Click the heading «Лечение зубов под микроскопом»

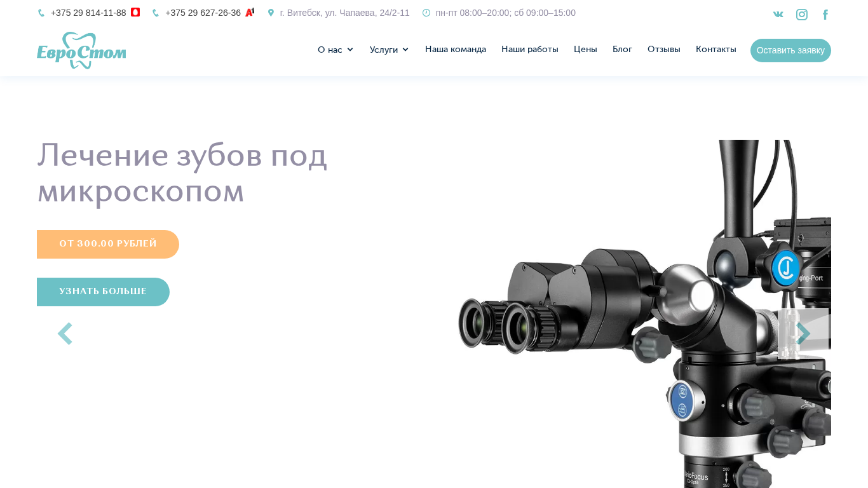[x=182, y=173]
